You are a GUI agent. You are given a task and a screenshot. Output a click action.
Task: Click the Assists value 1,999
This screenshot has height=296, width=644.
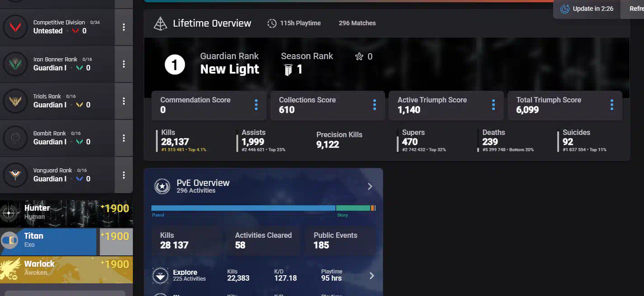[253, 142]
